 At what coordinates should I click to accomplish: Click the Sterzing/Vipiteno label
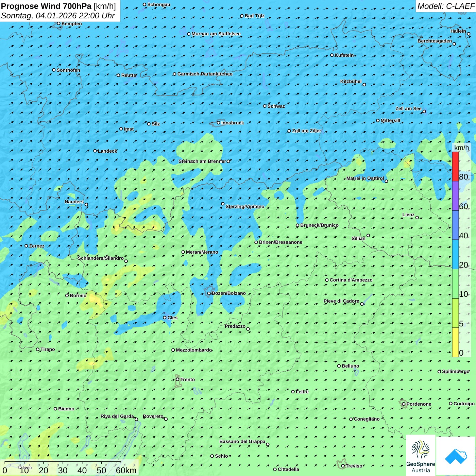(245, 206)
